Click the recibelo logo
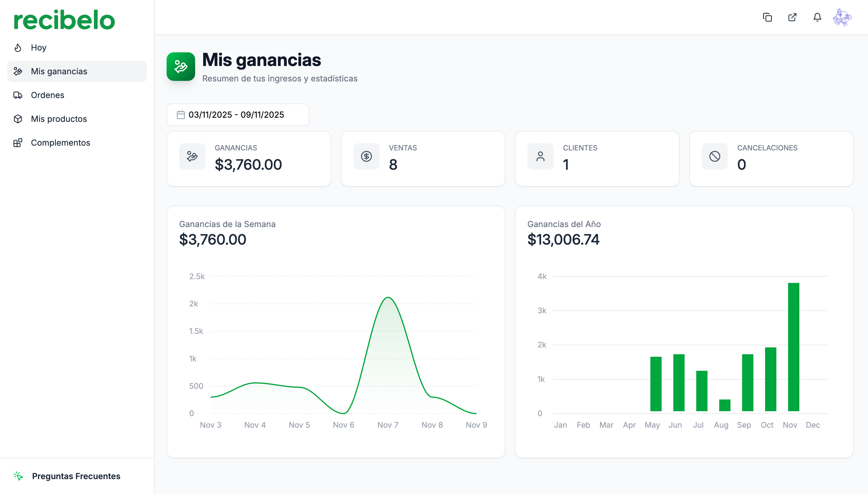 pyautogui.click(x=64, y=20)
